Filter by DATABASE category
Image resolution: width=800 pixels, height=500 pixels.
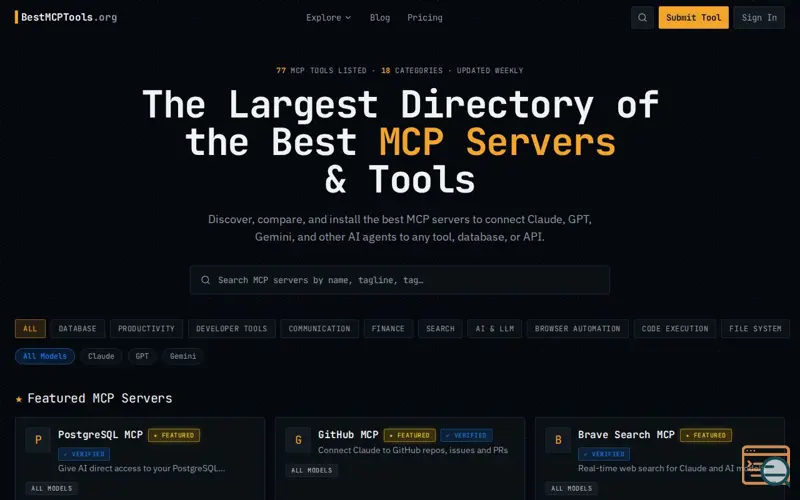(78, 329)
